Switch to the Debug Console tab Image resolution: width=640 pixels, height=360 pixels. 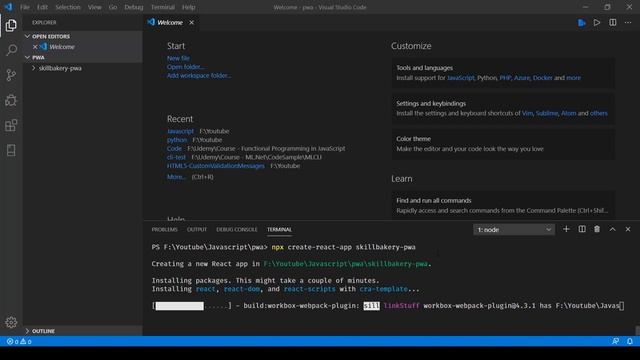point(237,229)
